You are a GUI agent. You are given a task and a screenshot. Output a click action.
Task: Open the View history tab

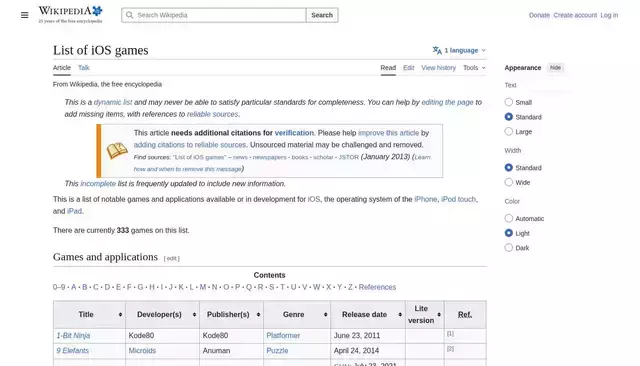pyautogui.click(x=438, y=68)
